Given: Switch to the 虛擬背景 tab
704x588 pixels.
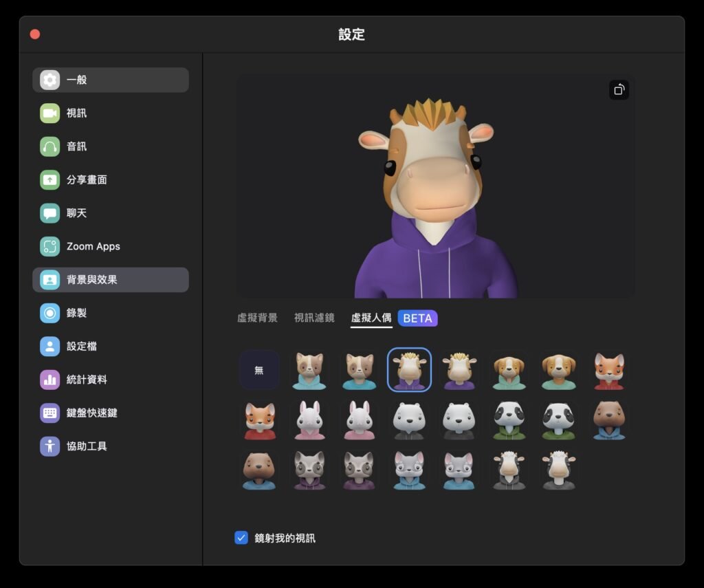Looking at the screenshot, I should pos(257,318).
